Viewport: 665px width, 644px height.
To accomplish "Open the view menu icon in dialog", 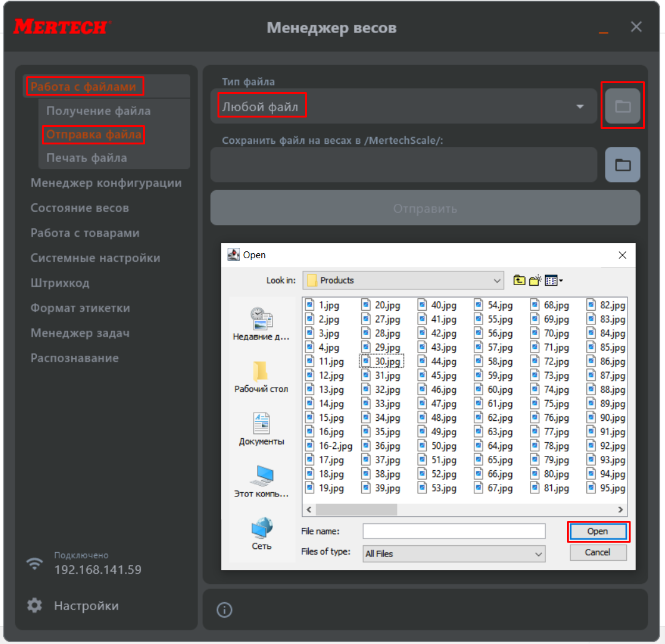I will click(x=553, y=281).
